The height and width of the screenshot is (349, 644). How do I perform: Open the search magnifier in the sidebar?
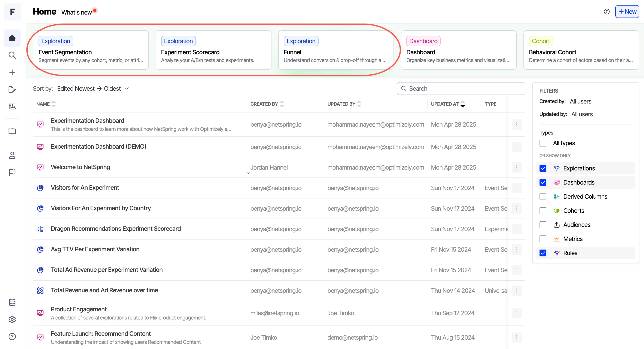(x=12, y=55)
